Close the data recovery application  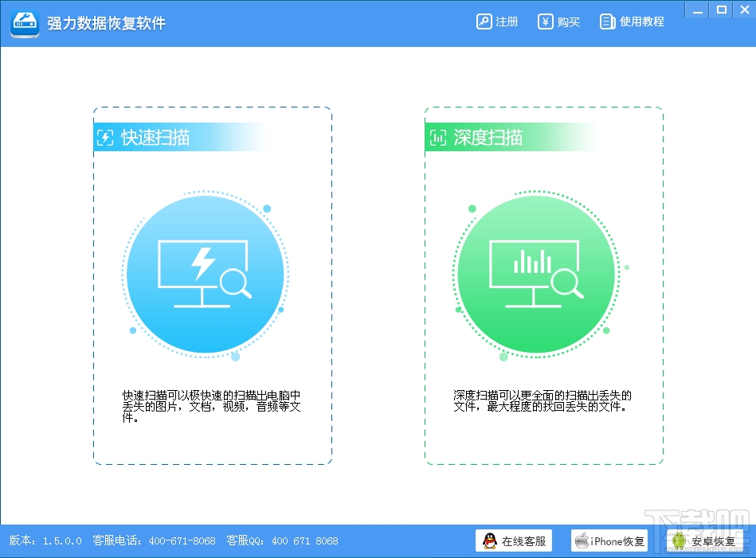click(x=744, y=10)
